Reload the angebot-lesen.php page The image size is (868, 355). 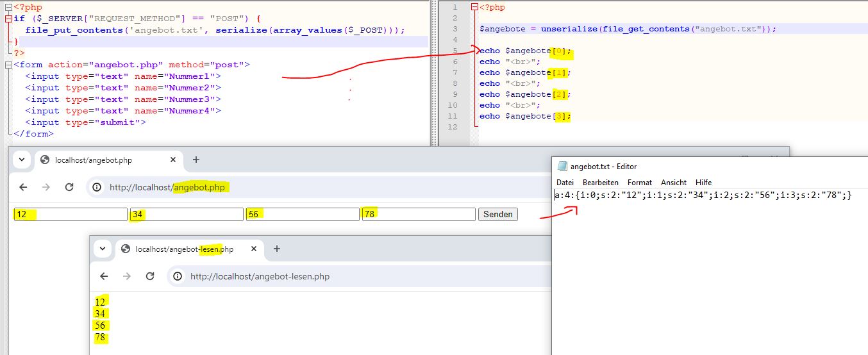tap(150, 276)
